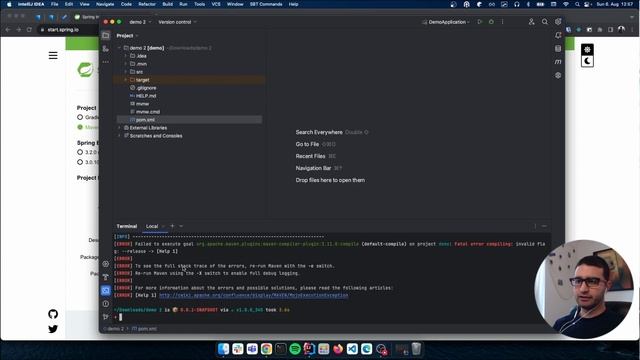Select mvnw.cmd in project tree
This screenshot has height=360, width=640.
[x=148, y=111]
